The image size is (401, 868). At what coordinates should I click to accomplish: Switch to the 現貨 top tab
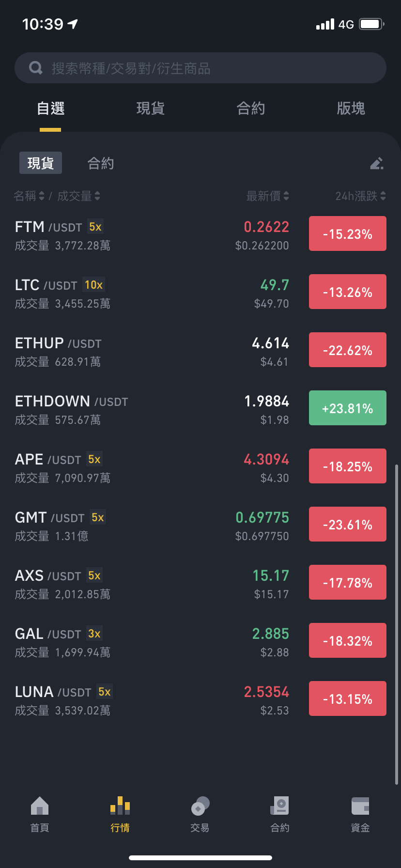[151, 108]
